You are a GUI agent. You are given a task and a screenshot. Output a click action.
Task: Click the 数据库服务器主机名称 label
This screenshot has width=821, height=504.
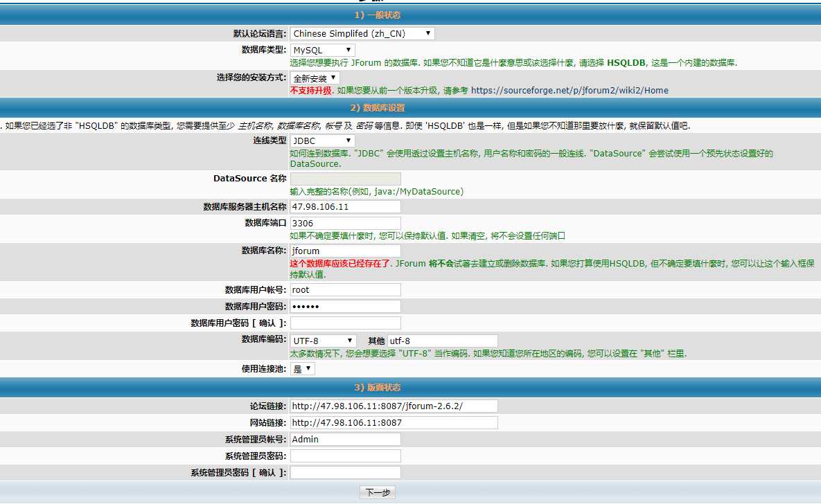pyautogui.click(x=245, y=207)
